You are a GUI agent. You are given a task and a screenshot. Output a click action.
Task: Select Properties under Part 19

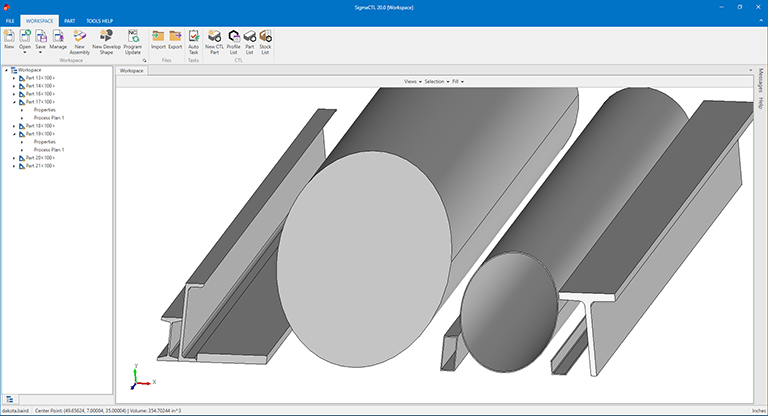(x=45, y=142)
